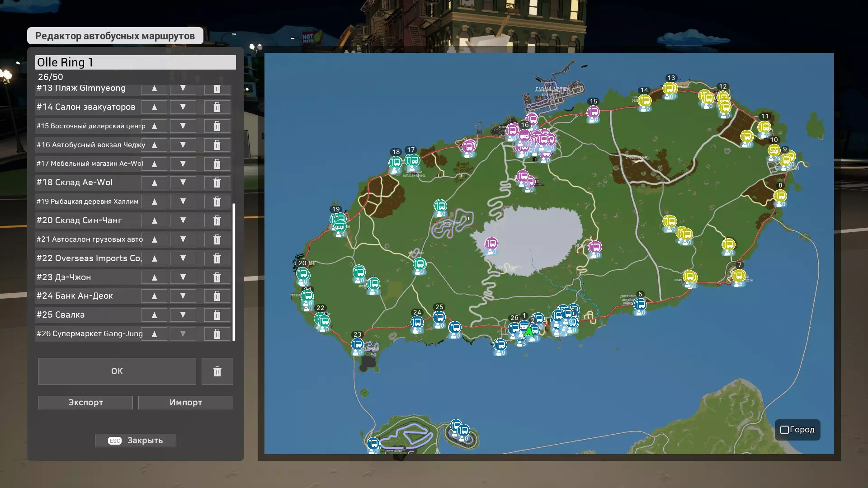The width and height of the screenshot is (868, 488).
Task: Click the Экспорт button
Action: coord(85,403)
